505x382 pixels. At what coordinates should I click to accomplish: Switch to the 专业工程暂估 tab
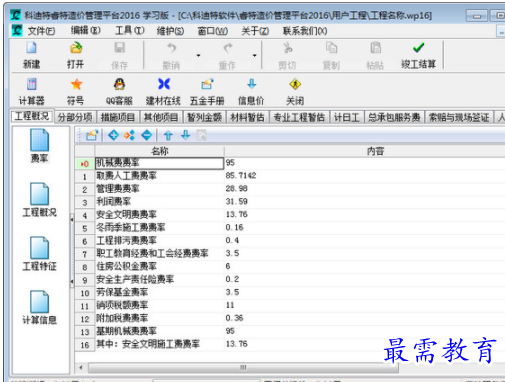coord(299,117)
